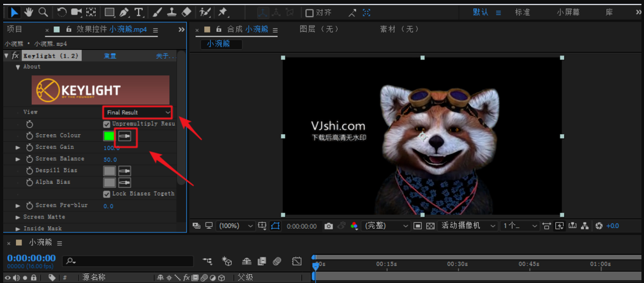Select the Horizontal Type tool
This screenshot has width=644, height=283.
(139, 12)
